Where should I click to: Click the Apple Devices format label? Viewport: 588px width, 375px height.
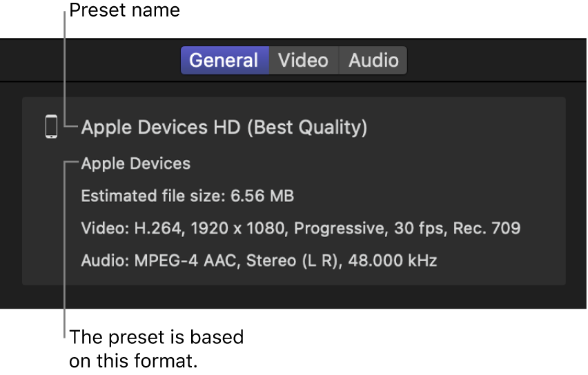pos(136,164)
